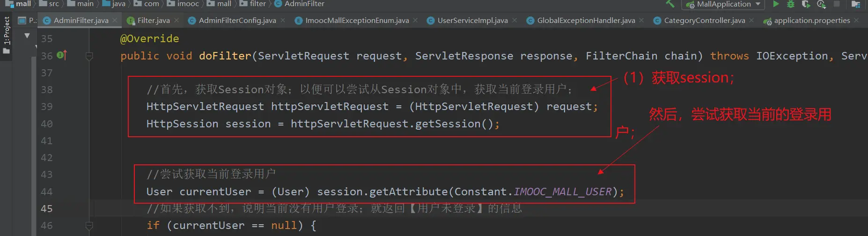This screenshot has height=236, width=868.
Task: Click the Run with Profiler icon
Action: 821,4
